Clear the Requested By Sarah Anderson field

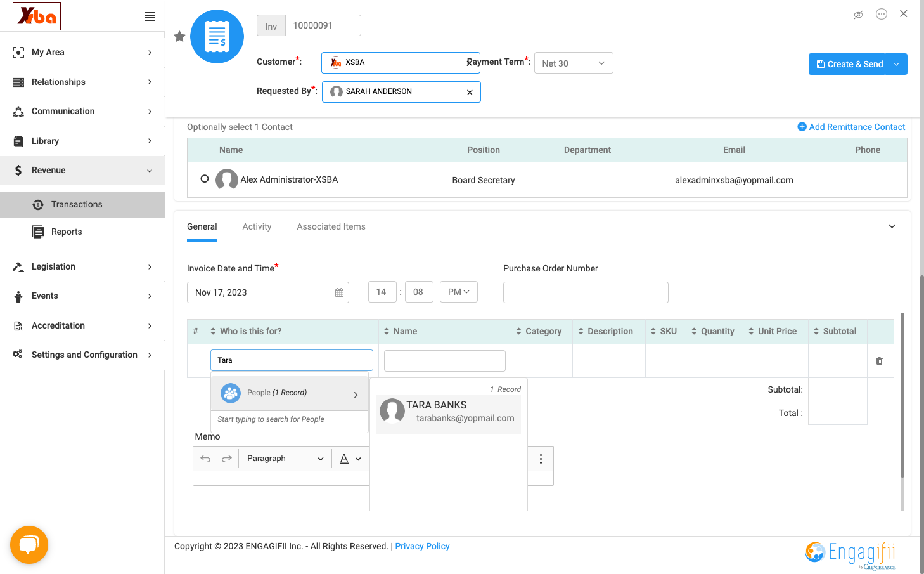tap(470, 93)
